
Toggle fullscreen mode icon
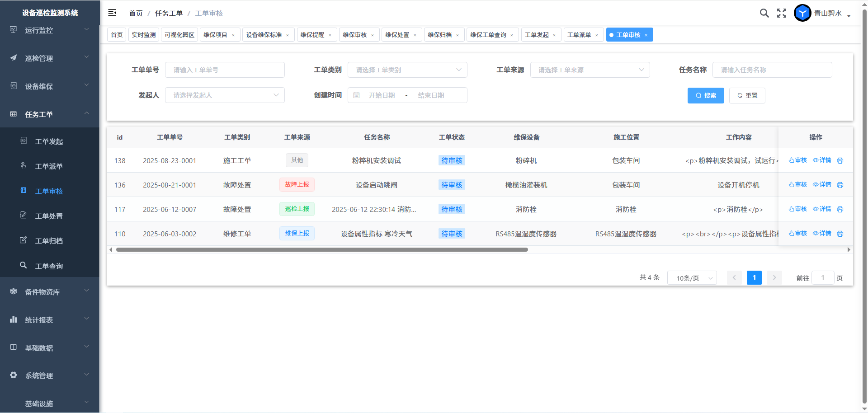(x=781, y=13)
